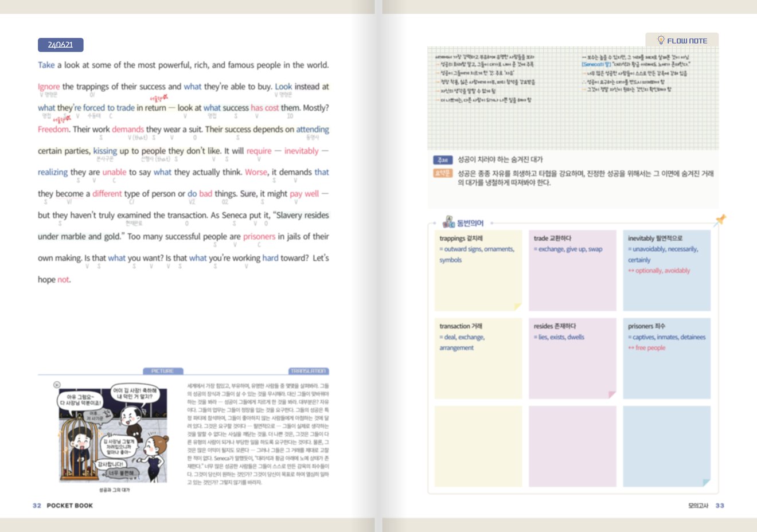Click the synonyms '= outward signs, ornaments, symbols'

pos(477,255)
